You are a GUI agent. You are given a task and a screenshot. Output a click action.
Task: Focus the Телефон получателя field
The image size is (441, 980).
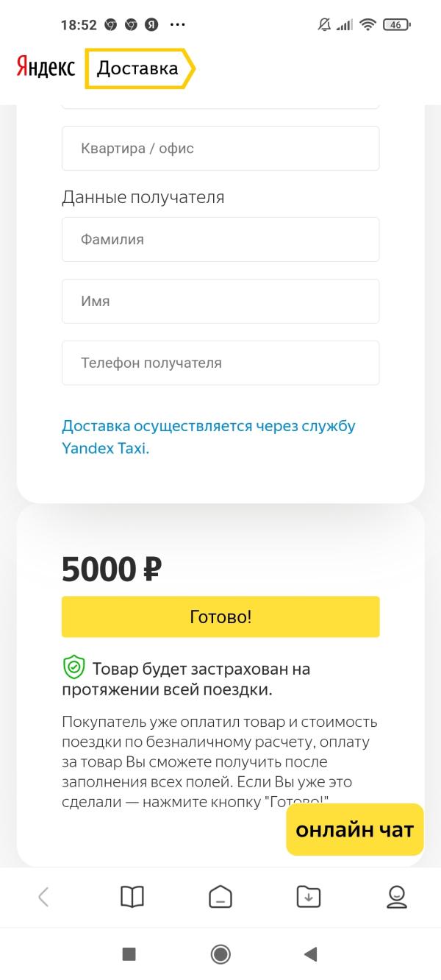220,363
